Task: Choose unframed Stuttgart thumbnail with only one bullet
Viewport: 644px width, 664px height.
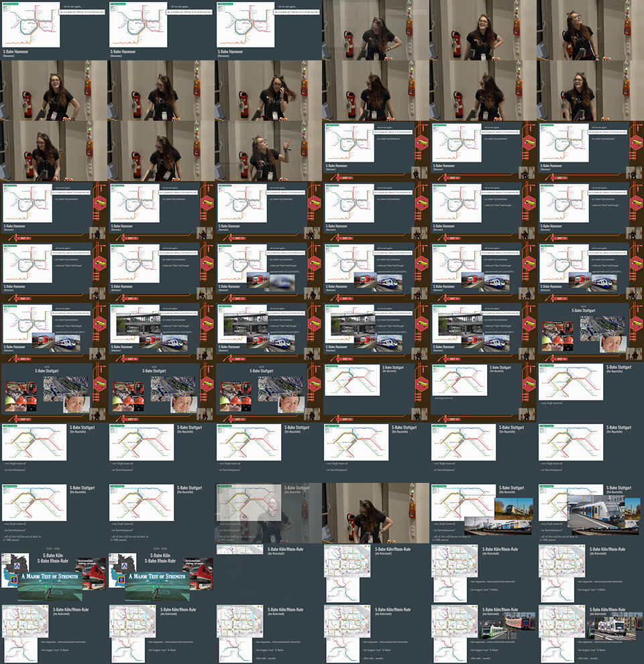Action: [590, 392]
